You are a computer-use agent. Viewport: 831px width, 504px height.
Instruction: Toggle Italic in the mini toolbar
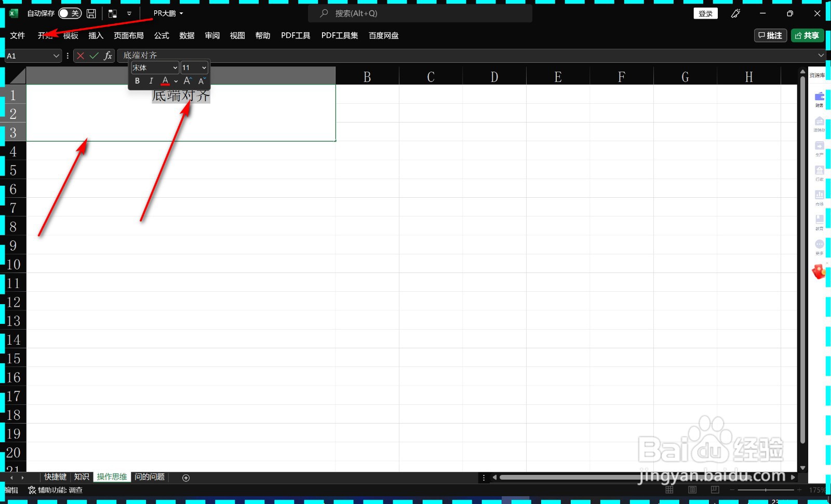click(x=151, y=81)
